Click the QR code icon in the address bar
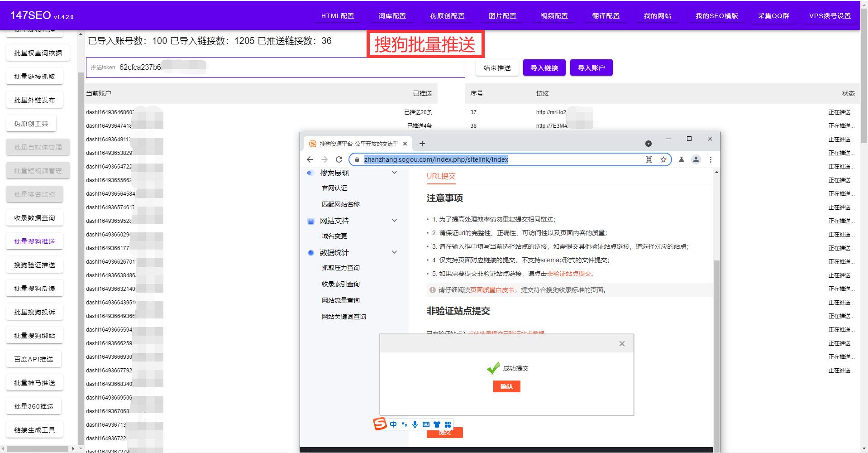Screen dimensions: 868x453 pos(649,159)
